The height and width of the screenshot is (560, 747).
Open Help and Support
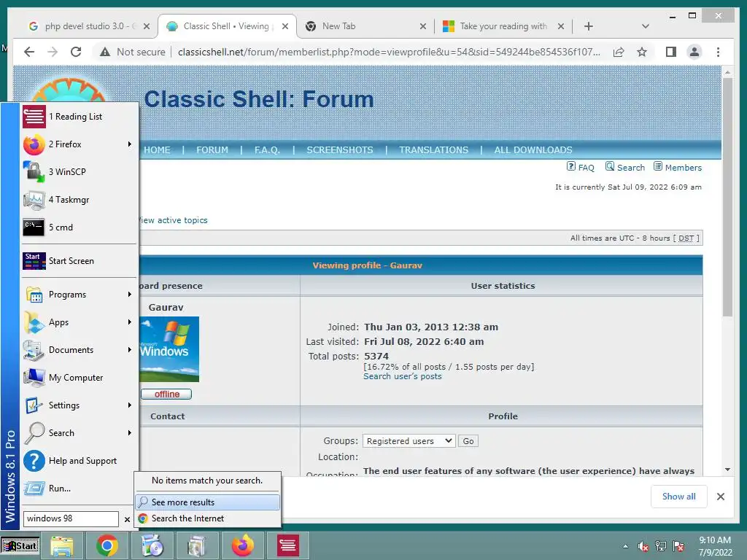coord(79,461)
